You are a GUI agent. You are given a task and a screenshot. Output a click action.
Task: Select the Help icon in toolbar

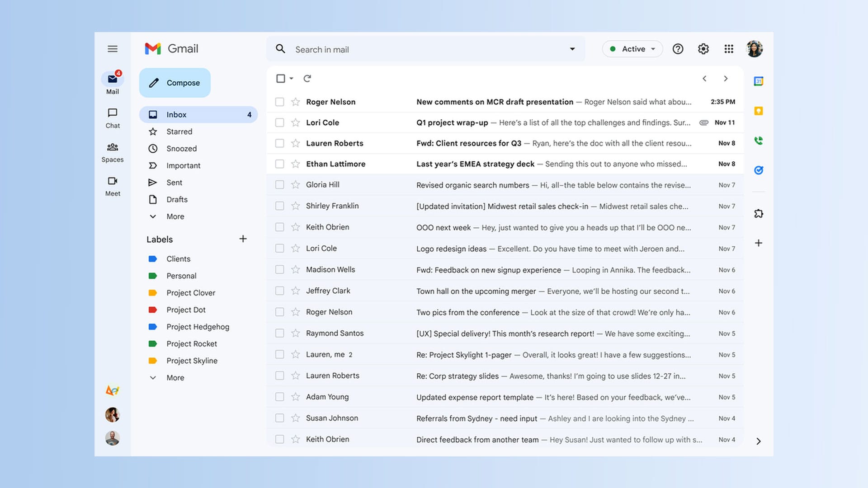678,49
